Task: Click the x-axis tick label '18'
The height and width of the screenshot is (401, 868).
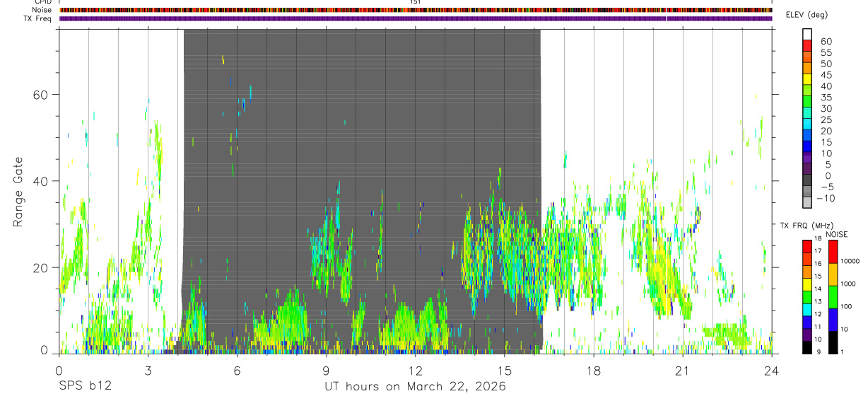Action: [594, 371]
